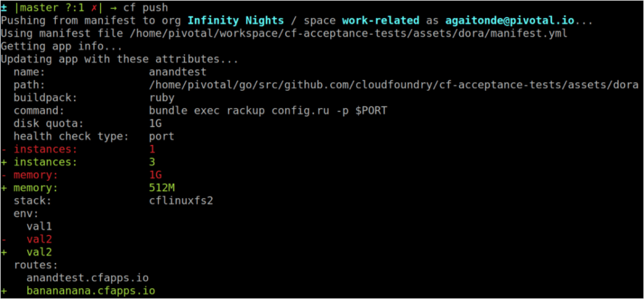The width and height of the screenshot is (644, 299).
Task: Select the health check type value 'port'
Action: 162,136
